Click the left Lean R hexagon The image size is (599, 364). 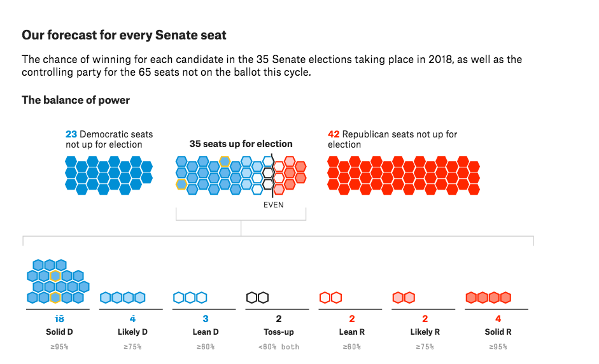[325, 297]
